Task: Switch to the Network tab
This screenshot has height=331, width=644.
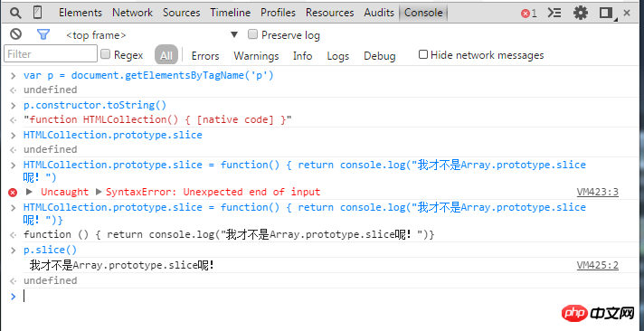Action: 132,13
